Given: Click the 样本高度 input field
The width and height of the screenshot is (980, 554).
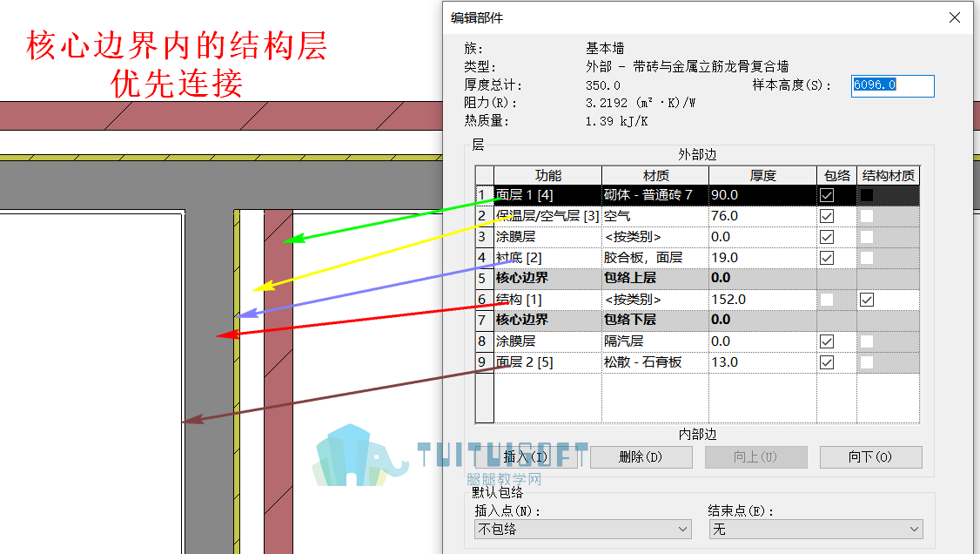Looking at the screenshot, I should click(892, 85).
